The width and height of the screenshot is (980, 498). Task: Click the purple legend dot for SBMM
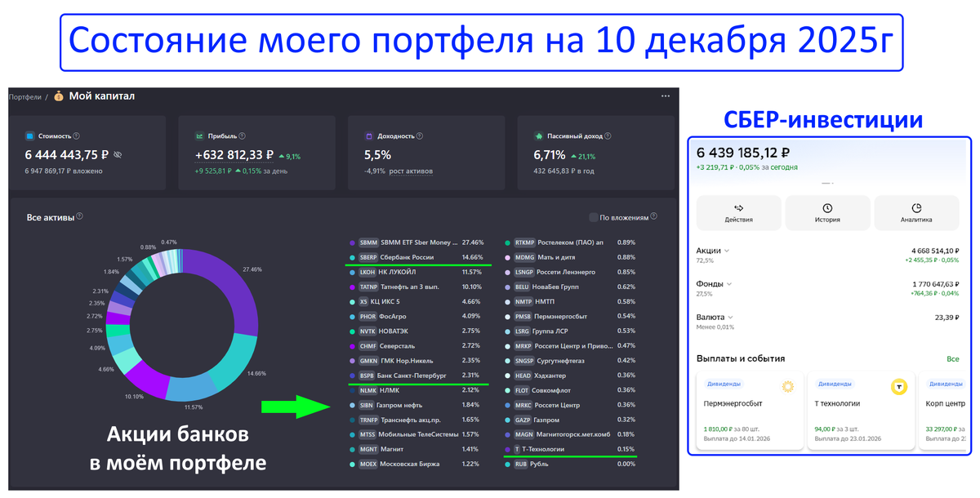click(x=351, y=242)
